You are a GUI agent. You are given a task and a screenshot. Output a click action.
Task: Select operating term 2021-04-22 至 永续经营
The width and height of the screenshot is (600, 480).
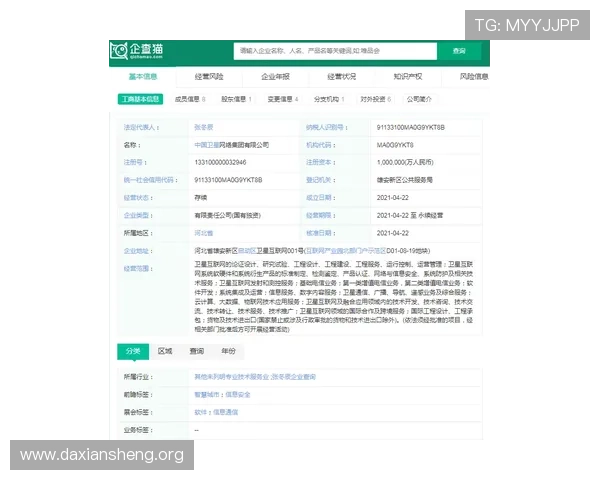coord(409,216)
